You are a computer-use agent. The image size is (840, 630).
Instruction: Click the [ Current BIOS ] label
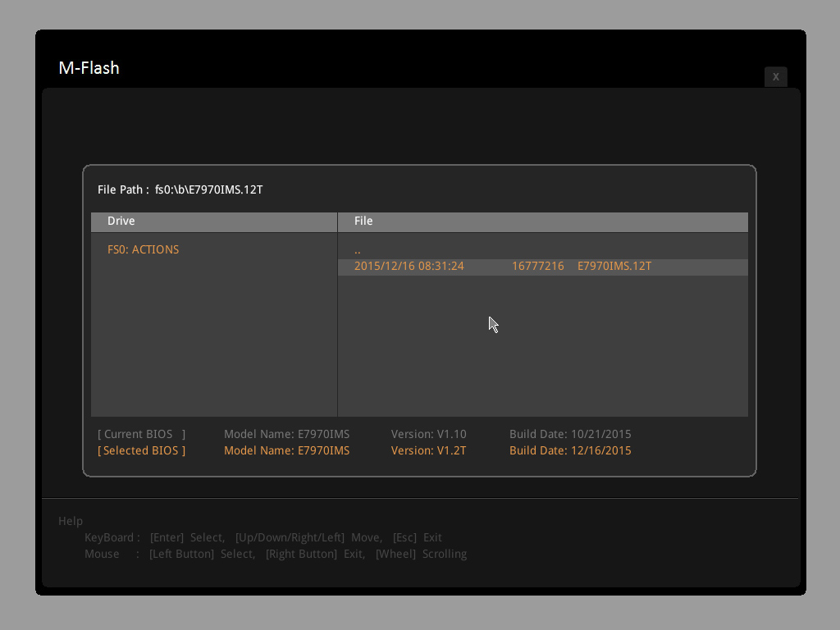tap(141, 434)
